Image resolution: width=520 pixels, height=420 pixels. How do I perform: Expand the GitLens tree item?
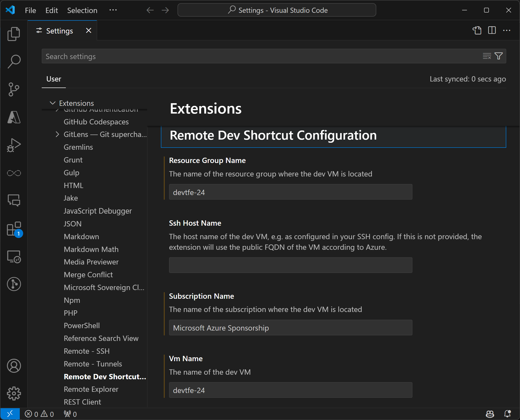click(x=57, y=134)
